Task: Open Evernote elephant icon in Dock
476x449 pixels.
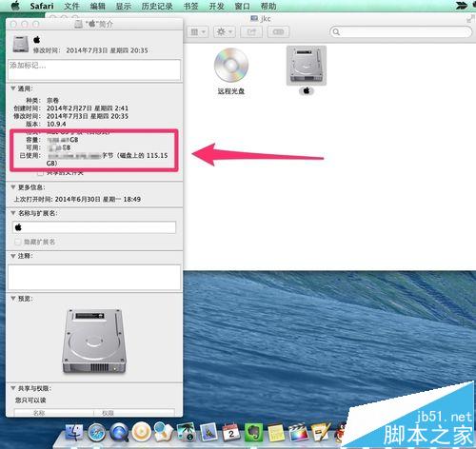Action: click(x=253, y=433)
